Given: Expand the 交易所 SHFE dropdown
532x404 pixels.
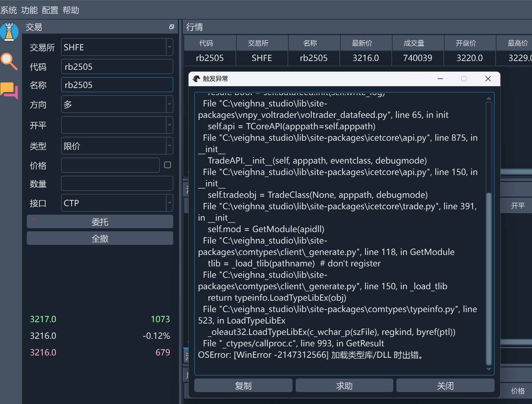Looking at the screenshot, I should [x=170, y=47].
